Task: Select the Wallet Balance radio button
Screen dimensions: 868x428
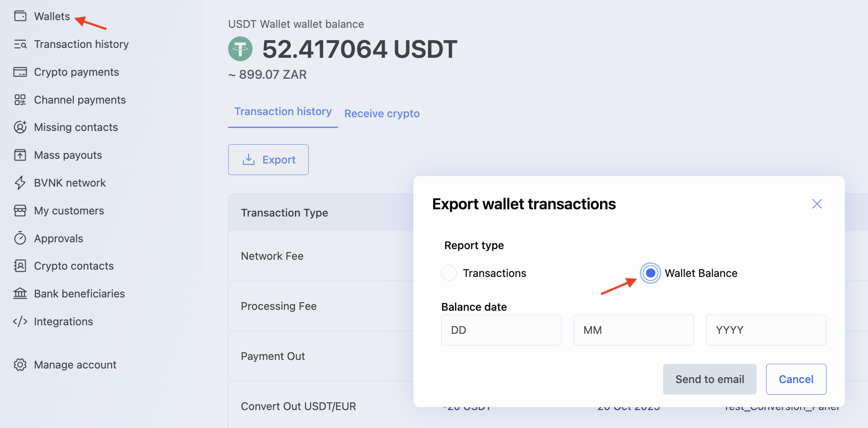Action: point(650,273)
